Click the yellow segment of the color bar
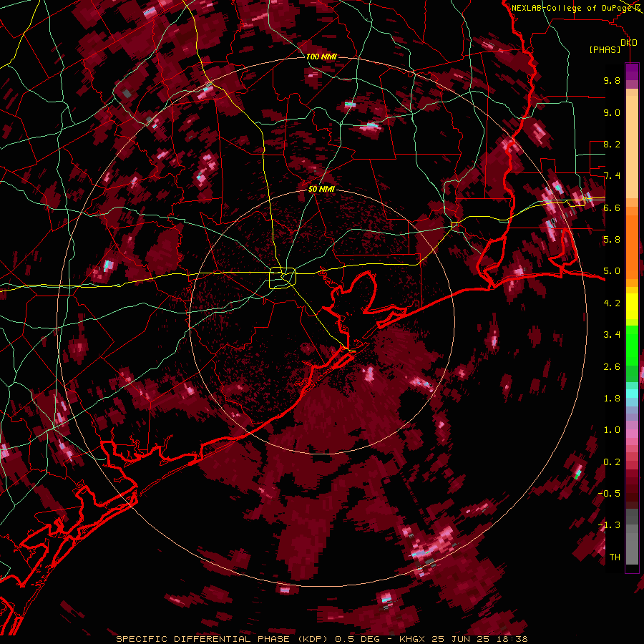 click(x=632, y=306)
